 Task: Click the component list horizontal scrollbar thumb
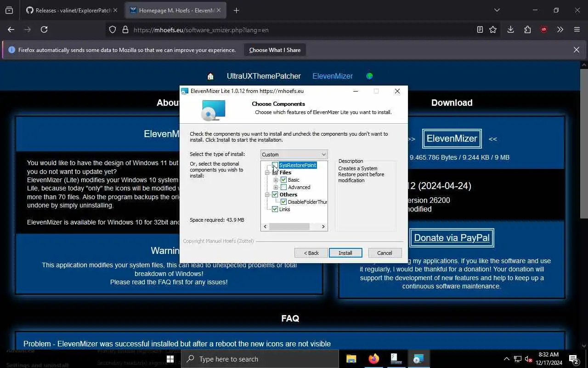point(289,226)
